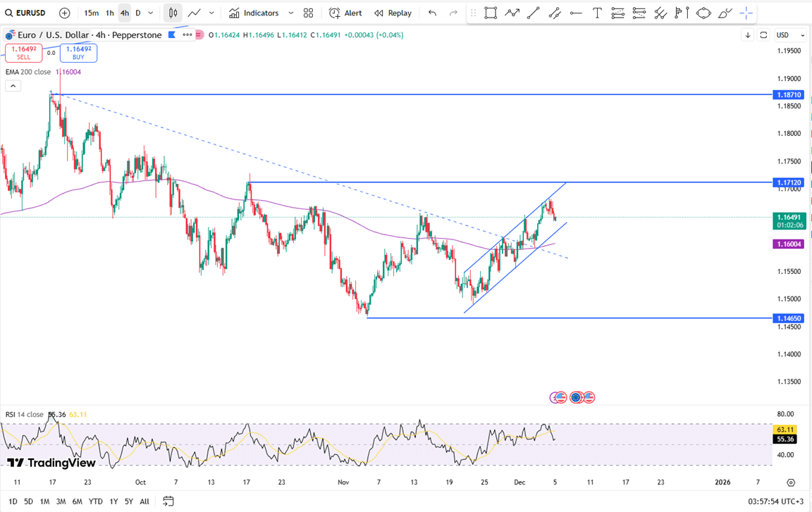Image resolution: width=812 pixels, height=512 pixels.
Task: Choose the Brush drawing tool
Action: 725,13
